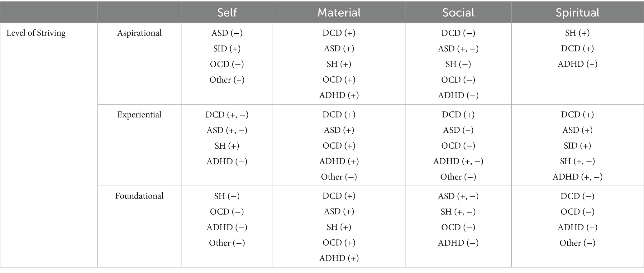The width and height of the screenshot is (644, 273).
Task: Click the Self column header
Action: pyautogui.click(x=227, y=12)
